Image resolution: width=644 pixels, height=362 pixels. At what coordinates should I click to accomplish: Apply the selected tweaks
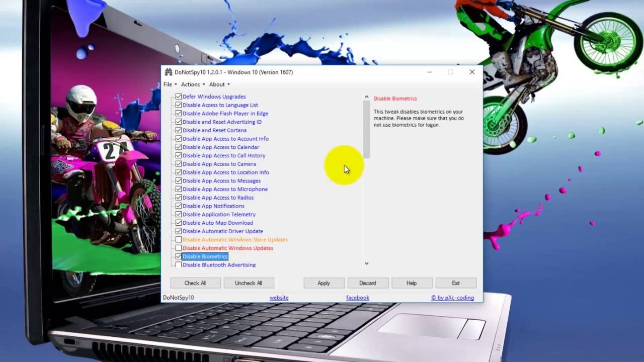[x=324, y=283]
